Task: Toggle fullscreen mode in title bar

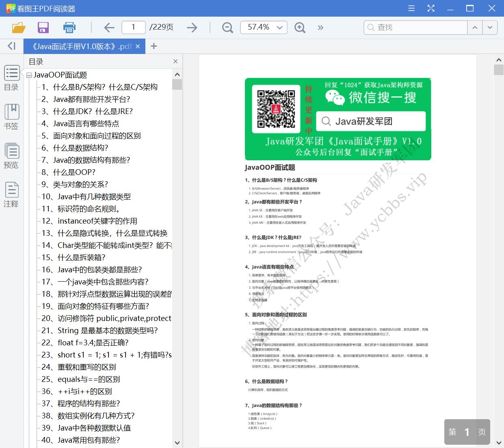Action: (x=431, y=8)
